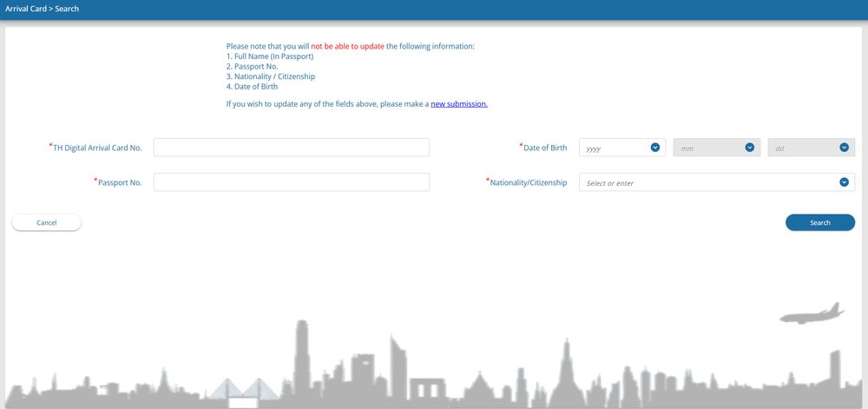This screenshot has height=409, width=868.
Task: Select Search in the breadcrumb header
Action: click(x=67, y=9)
